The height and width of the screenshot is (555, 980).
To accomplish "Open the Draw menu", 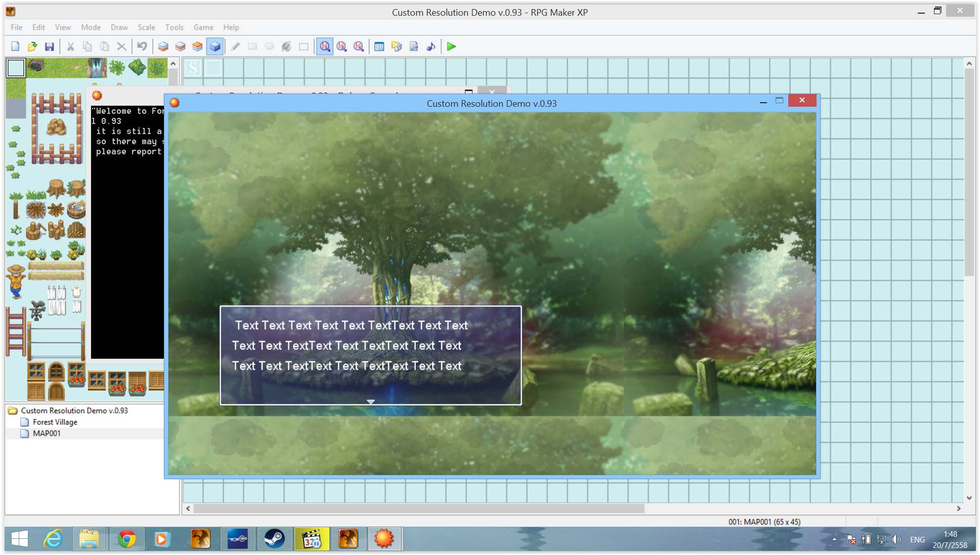I will 119,27.
